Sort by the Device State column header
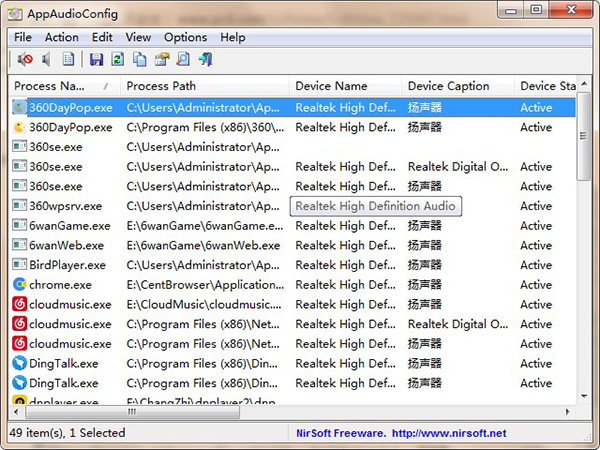The width and height of the screenshot is (600, 450). (x=545, y=86)
